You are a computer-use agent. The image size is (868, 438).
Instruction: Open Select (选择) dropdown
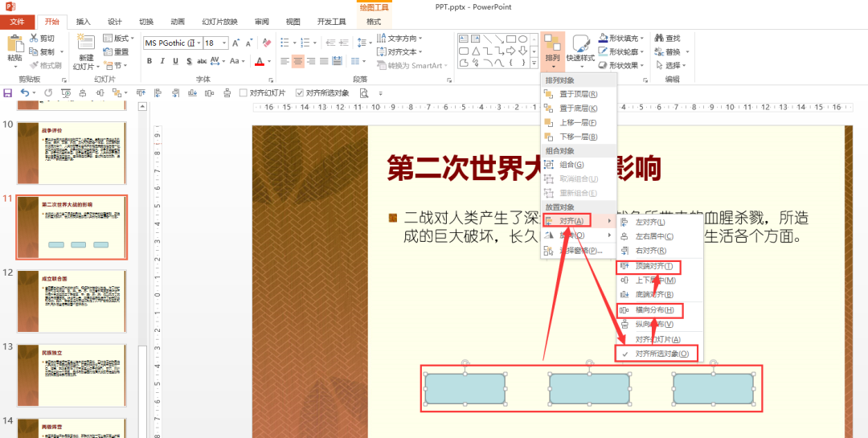point(671,65)
